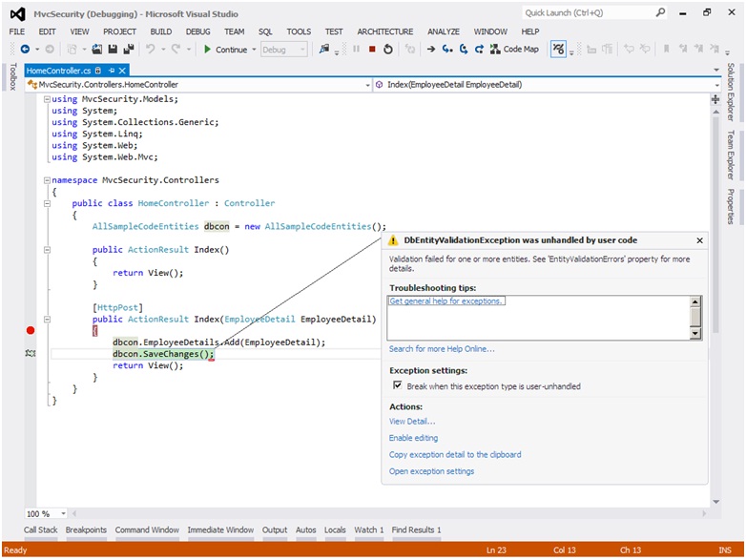Collapse the HomeController class block
This screenshot has width=746, height=560.
click(x=47, y=203)
